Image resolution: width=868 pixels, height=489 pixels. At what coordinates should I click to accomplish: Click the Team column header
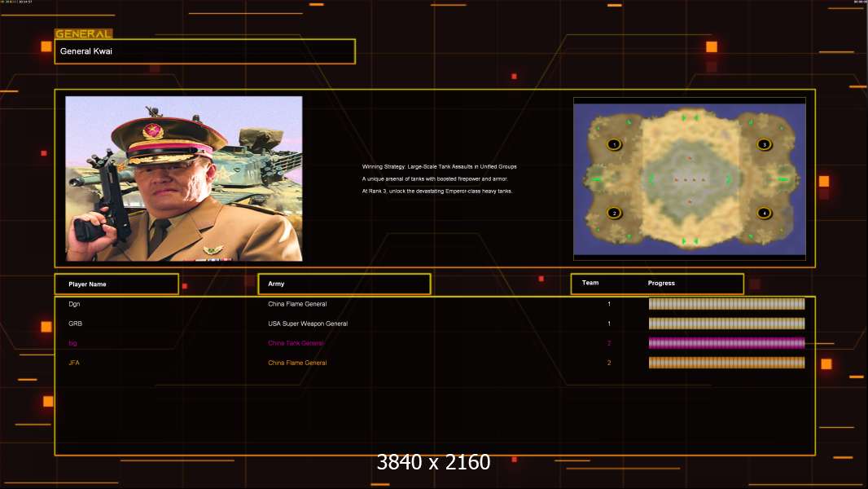(590, 283)
